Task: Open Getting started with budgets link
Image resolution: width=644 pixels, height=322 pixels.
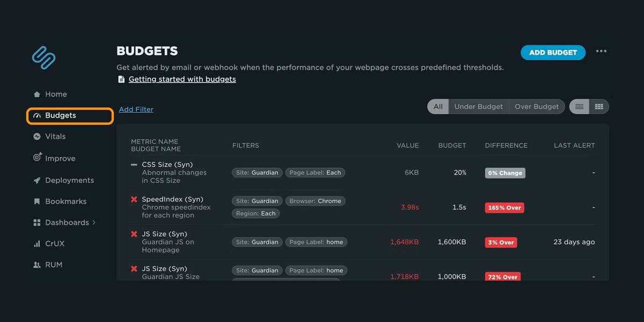Action: click(x=182, y=79)
